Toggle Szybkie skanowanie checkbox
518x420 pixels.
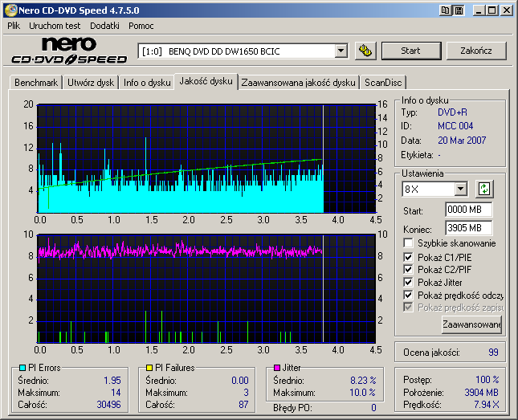(408, 243)
